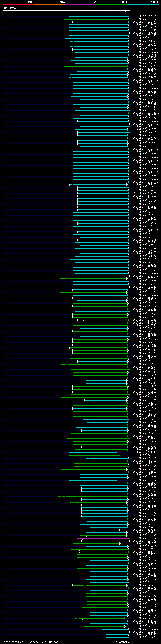Click hit label UniRef100_A7SJ61
This screenshot has width=161, height=644.
[144, 287]
